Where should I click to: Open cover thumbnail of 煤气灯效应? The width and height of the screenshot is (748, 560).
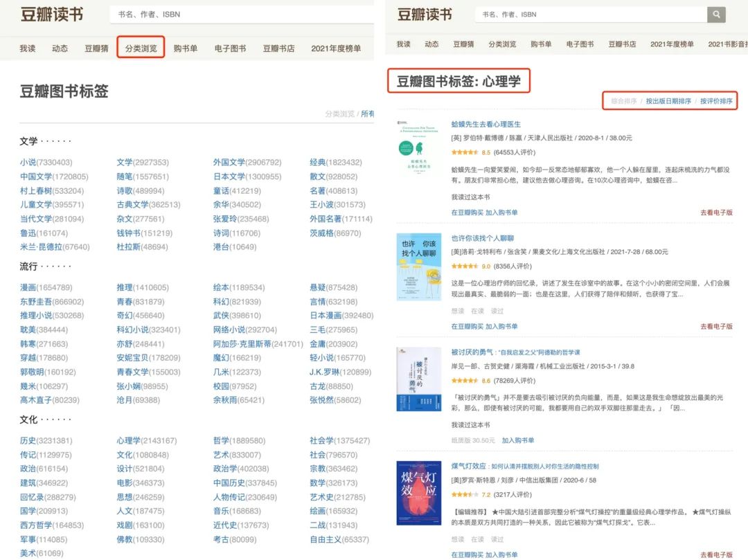point(418,493)
